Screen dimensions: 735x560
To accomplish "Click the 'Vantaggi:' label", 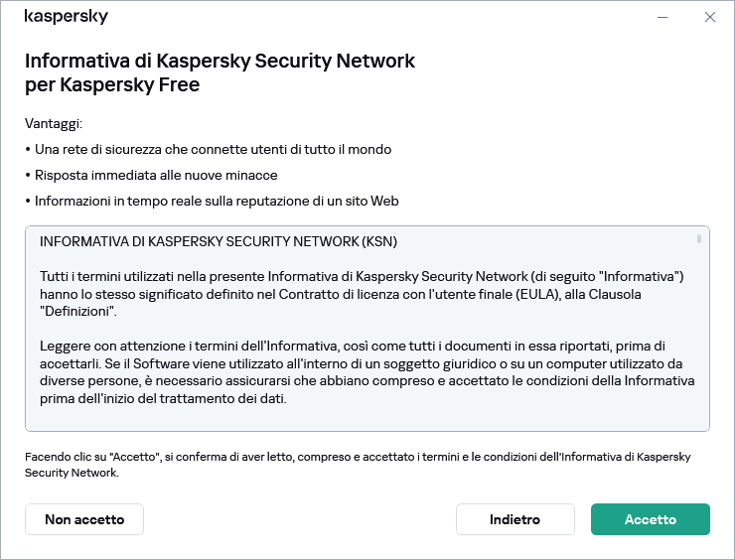I will point(54,123).
